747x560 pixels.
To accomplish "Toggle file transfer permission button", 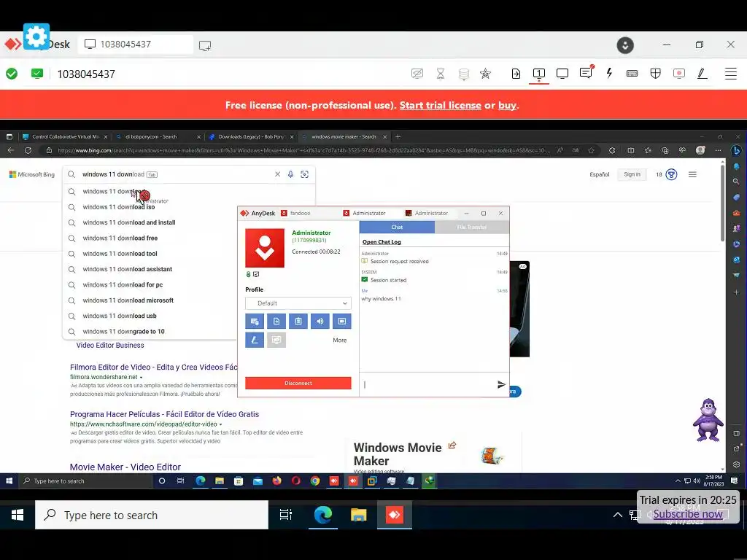I will pos(276,322).
